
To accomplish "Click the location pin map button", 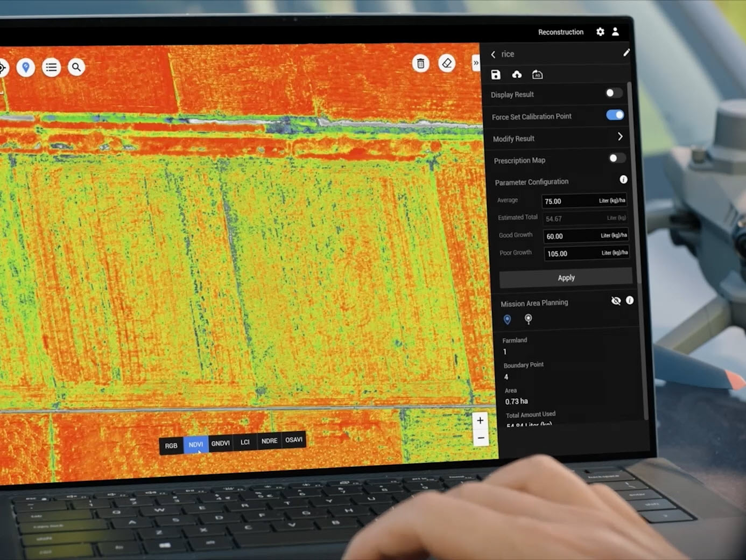I will click(25, 67).
